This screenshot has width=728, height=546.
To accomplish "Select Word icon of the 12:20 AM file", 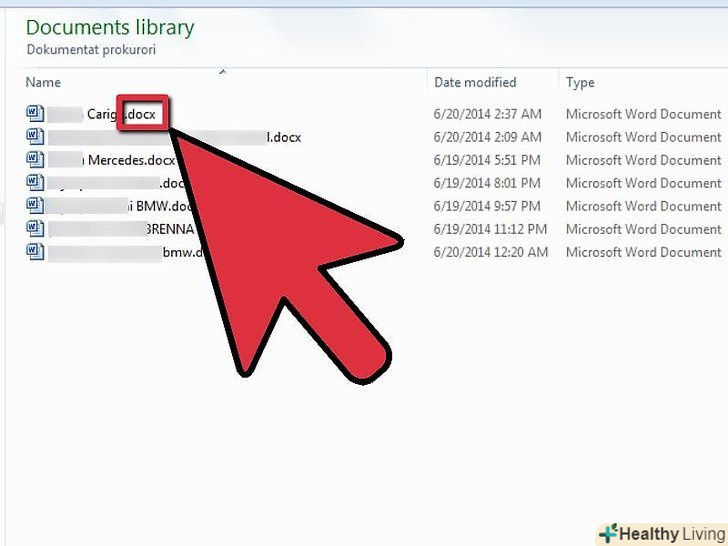I will pos(35,252).
